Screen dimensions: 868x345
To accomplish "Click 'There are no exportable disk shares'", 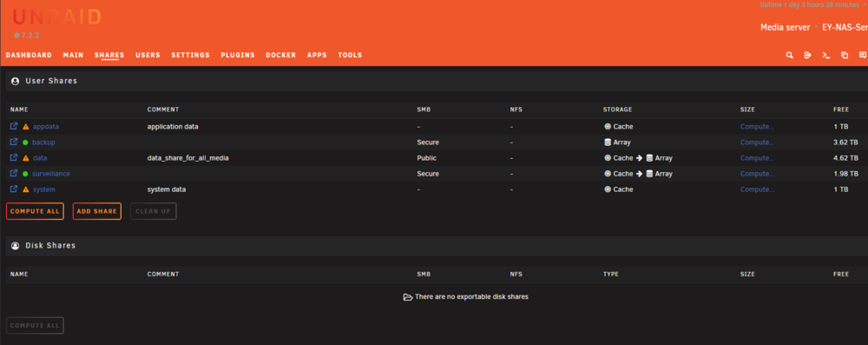I will tap(471, 296).
